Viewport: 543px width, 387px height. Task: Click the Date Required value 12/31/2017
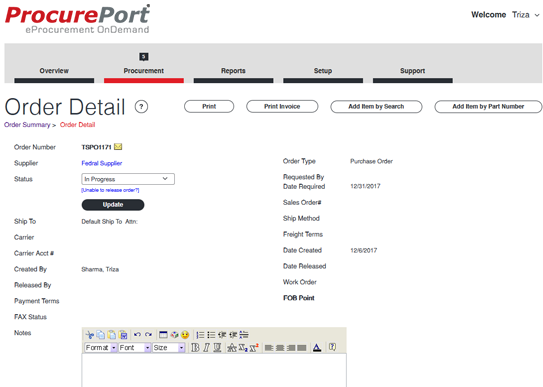pos(365,186)
